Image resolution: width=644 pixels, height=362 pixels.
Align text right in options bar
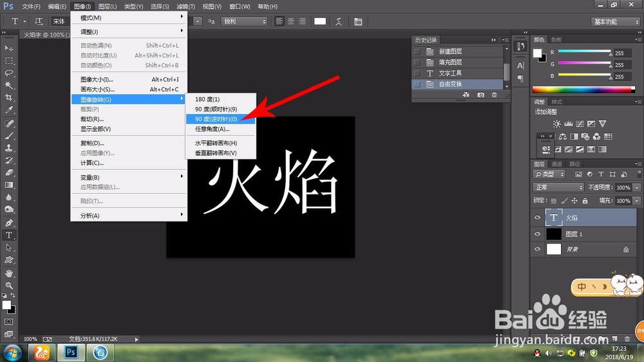(x=302, y=21)
